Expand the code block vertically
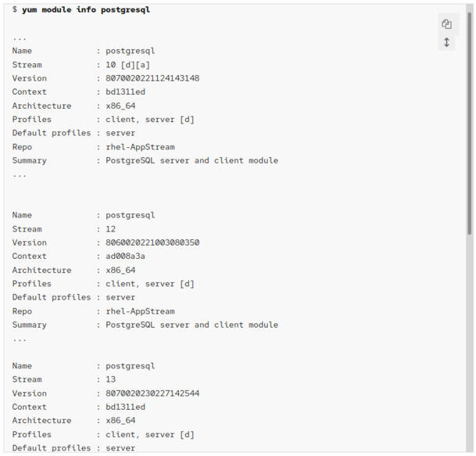Image resolution: width=476 pixels, height=456 pixels. coord(446,42)
